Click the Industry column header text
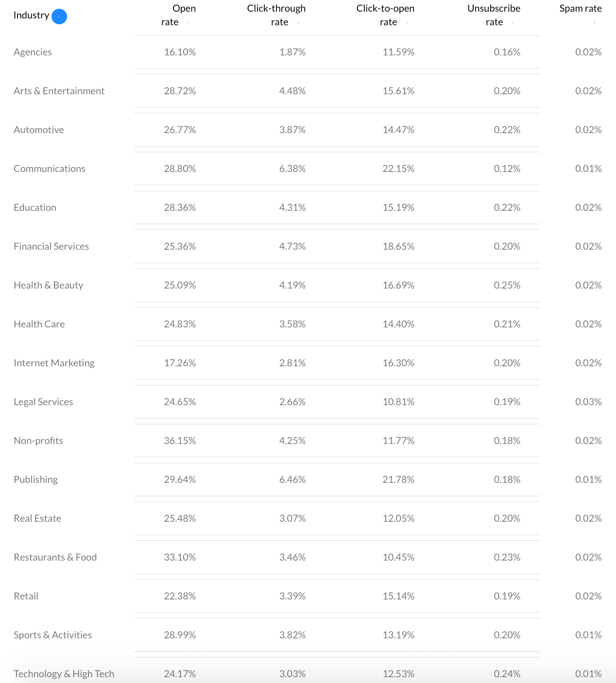The image size is (616, 683). [31, 16]
